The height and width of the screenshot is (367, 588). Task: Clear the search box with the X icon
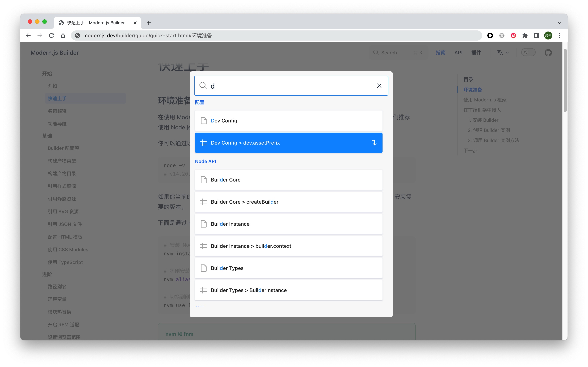tap(379, 86)
